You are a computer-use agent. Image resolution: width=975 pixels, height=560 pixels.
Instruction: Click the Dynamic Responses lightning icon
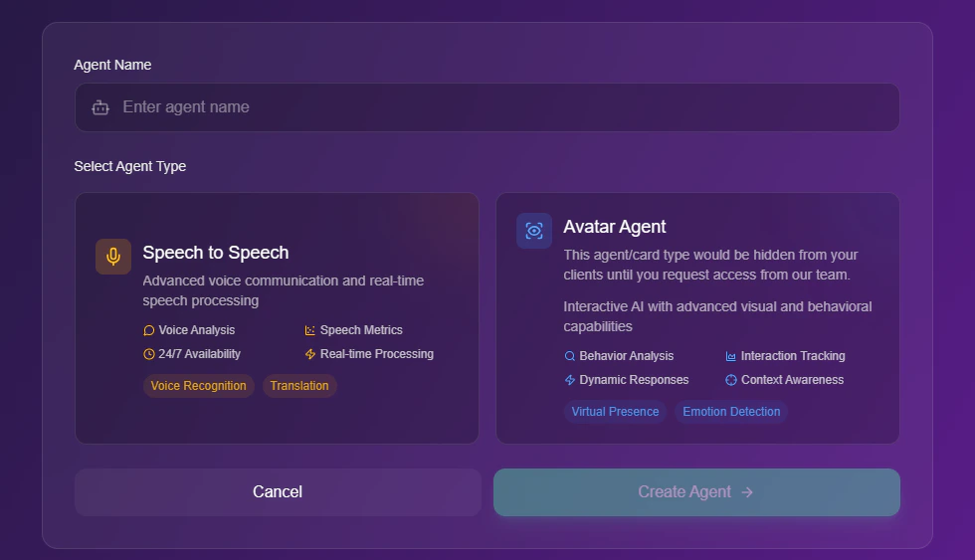point(569,380)
